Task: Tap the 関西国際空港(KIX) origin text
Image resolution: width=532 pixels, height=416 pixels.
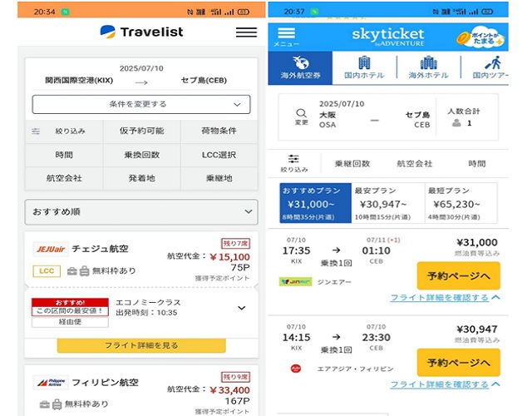Action: pyautogui.click(x=79, y=81)
